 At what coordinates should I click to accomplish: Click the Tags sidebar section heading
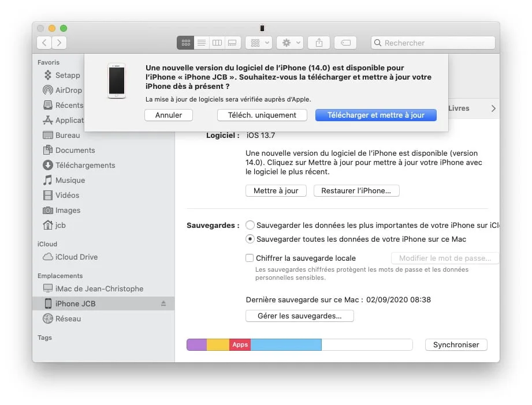pos(45,337)
